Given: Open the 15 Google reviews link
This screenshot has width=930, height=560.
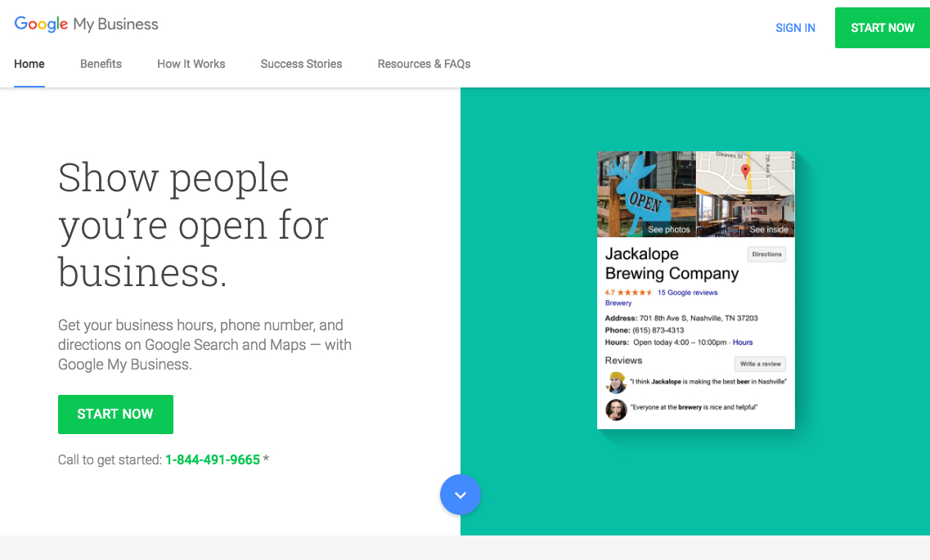Looking at the screenshot, I should pos(687,293).
